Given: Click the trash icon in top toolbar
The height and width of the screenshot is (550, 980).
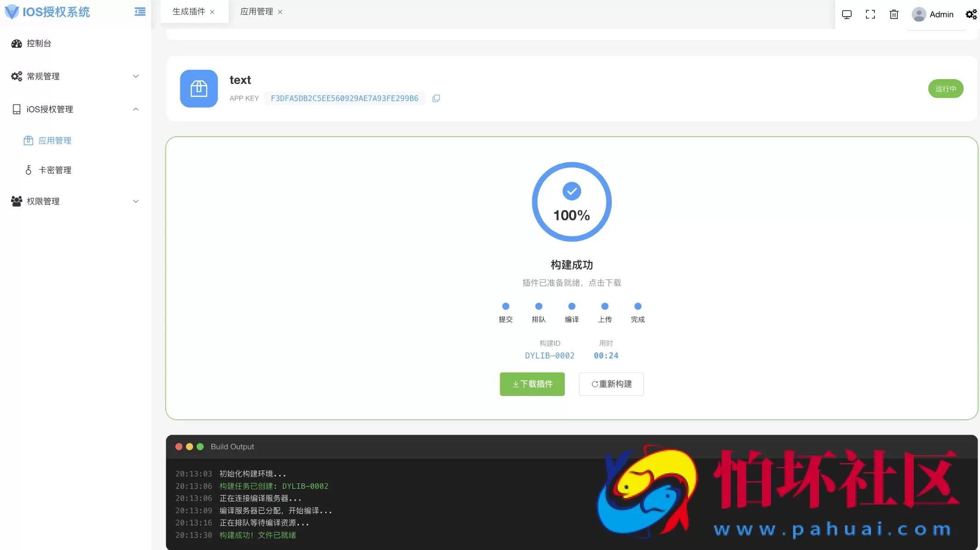Looking at the screenshot, I should tap(893, 14).
